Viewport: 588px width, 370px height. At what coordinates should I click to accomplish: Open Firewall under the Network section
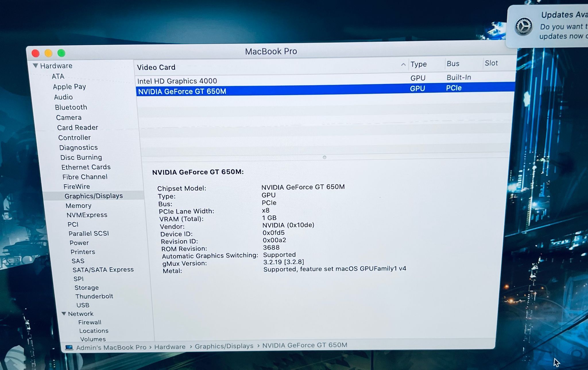(x=90, y=322)
